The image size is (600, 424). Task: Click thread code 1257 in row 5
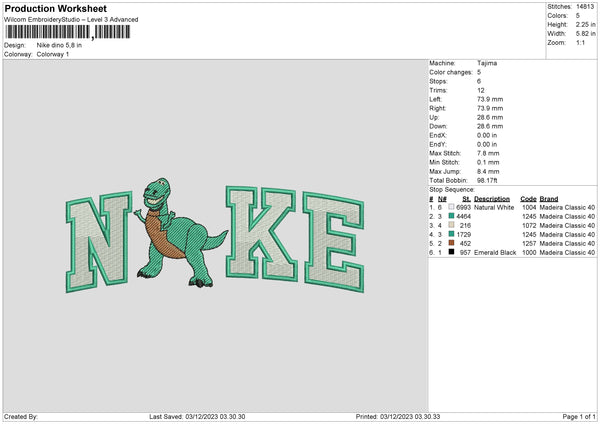[x=529, y=243]
